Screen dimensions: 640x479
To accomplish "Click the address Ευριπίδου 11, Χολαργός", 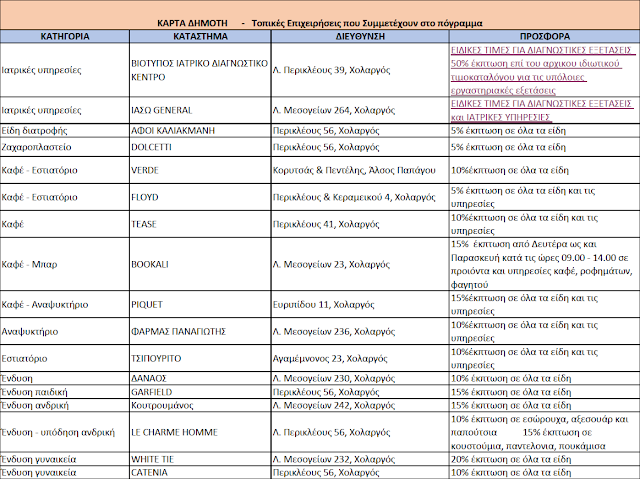I will pyautogui.click(x=323, y=304).
